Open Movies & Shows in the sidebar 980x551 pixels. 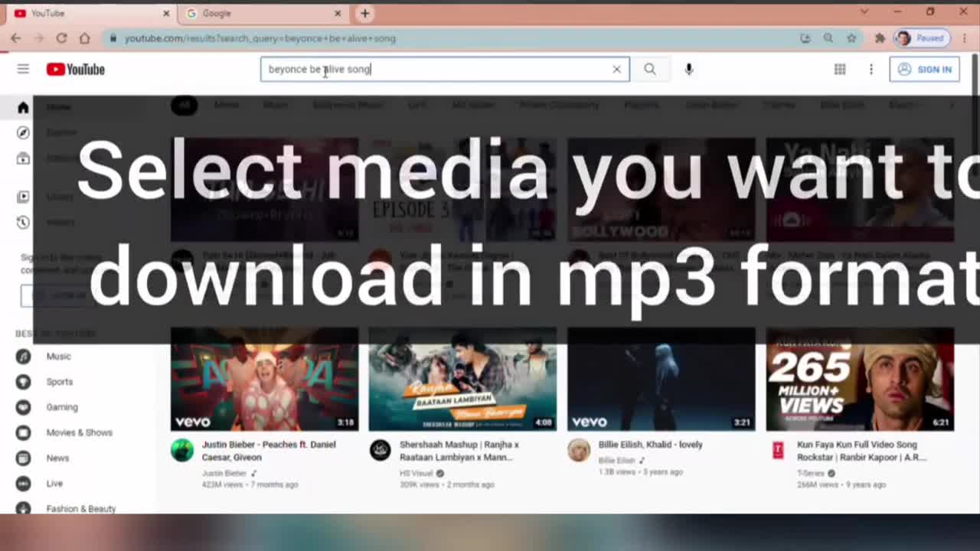[x=79, y=432]
